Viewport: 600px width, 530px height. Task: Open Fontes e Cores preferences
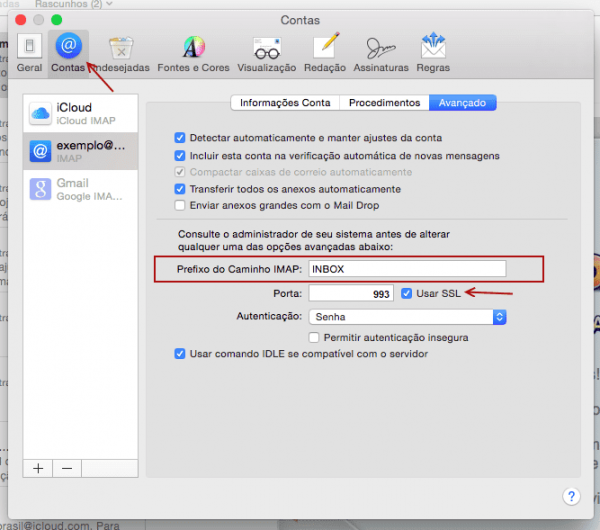click(x=194, y=53)
